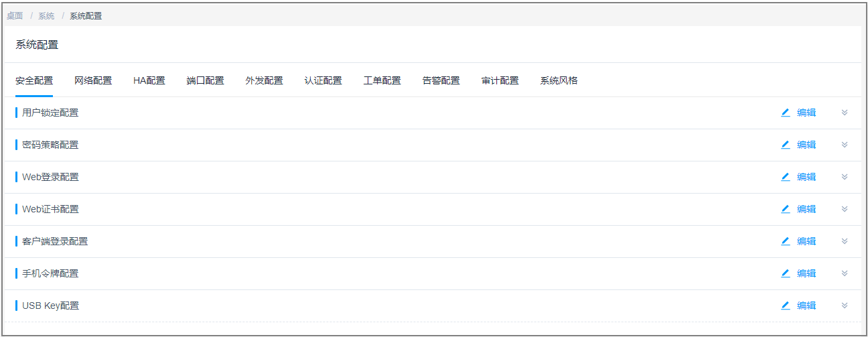Go to the 认证配置 tab
Screen dimensions: 868x337
click(323, 80)
